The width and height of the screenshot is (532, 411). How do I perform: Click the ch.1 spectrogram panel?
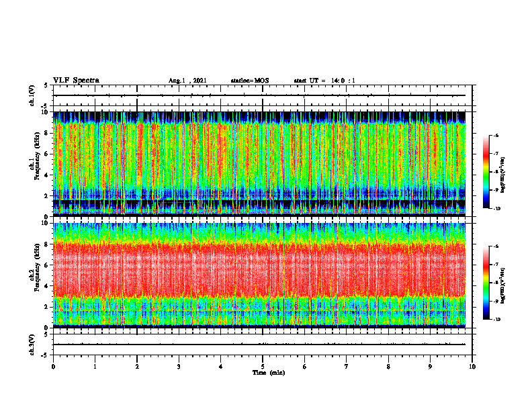coord(259,164)
